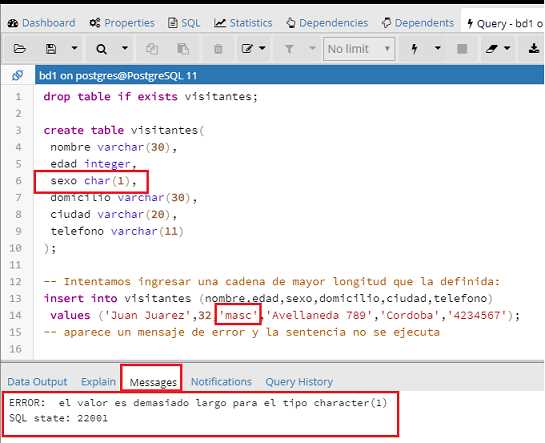Open the Query History tab
This screenshot has width=545, height=443.
[x=299, y=382]
